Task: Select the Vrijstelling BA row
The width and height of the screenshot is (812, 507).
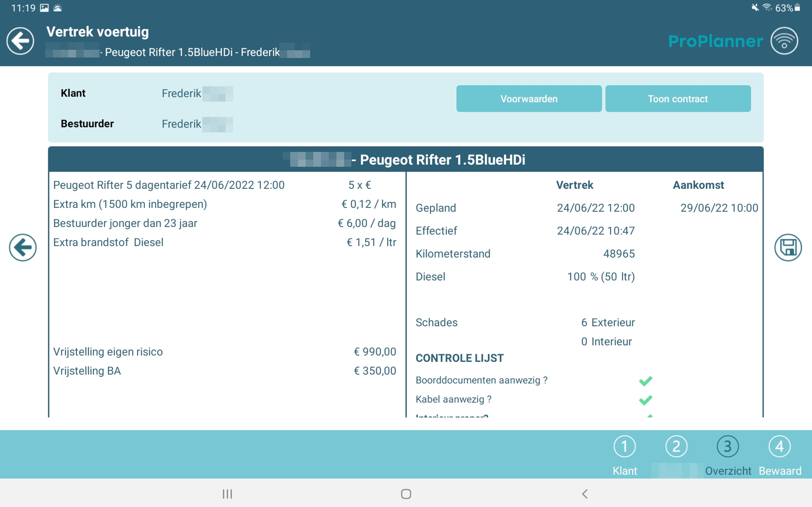Action: click(x=225, y=371)
